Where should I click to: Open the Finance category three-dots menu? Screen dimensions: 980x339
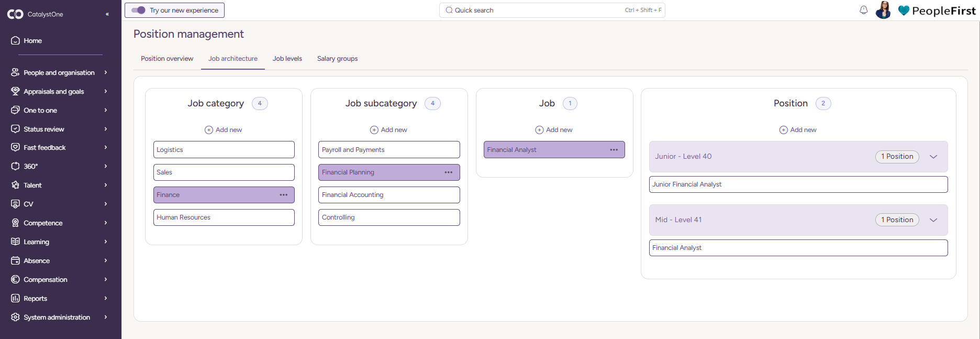(x=284, y=195)
